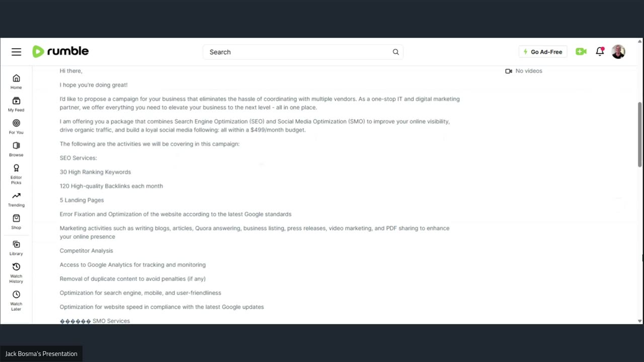644x362 pixels.
Task: Open the Shop section
Action: tap(16, 221)
